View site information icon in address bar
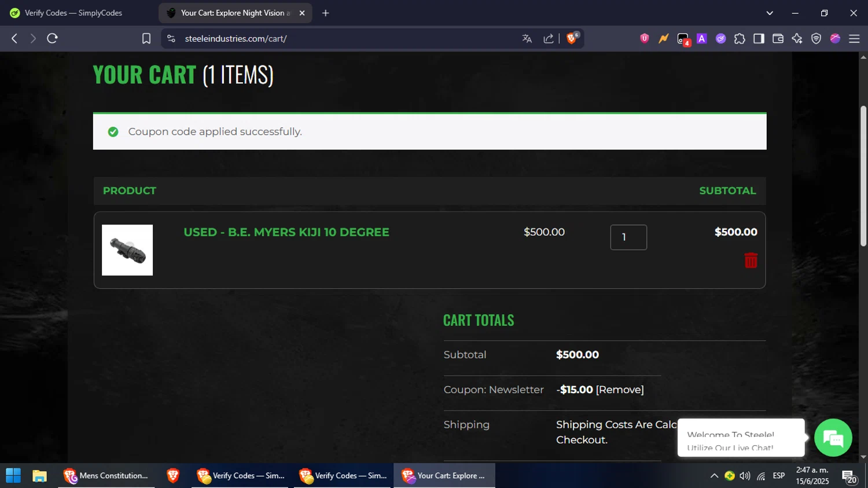The height and width of the screenshot is (488, 868). 171,39
